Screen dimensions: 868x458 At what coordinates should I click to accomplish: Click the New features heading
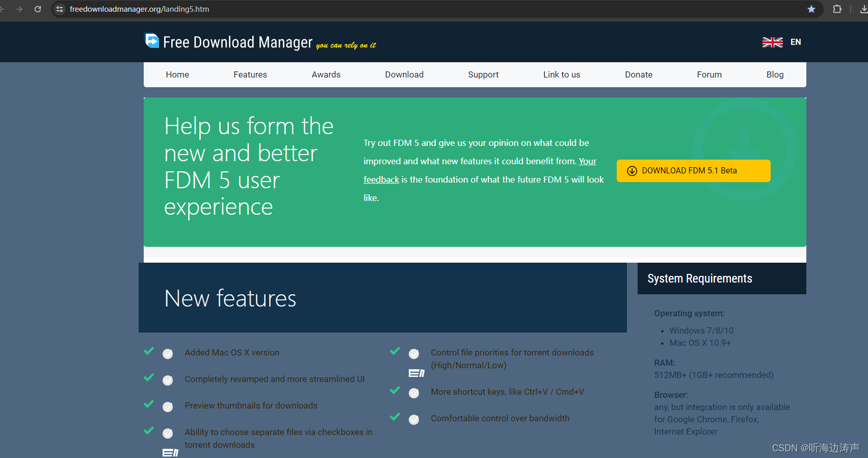(230, 298)
